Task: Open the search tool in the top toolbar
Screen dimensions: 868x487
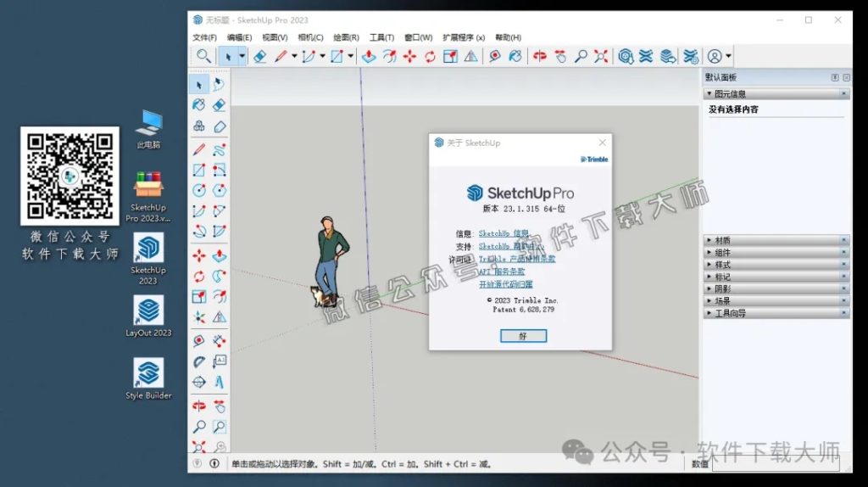Action: click(x=203, y=56)
